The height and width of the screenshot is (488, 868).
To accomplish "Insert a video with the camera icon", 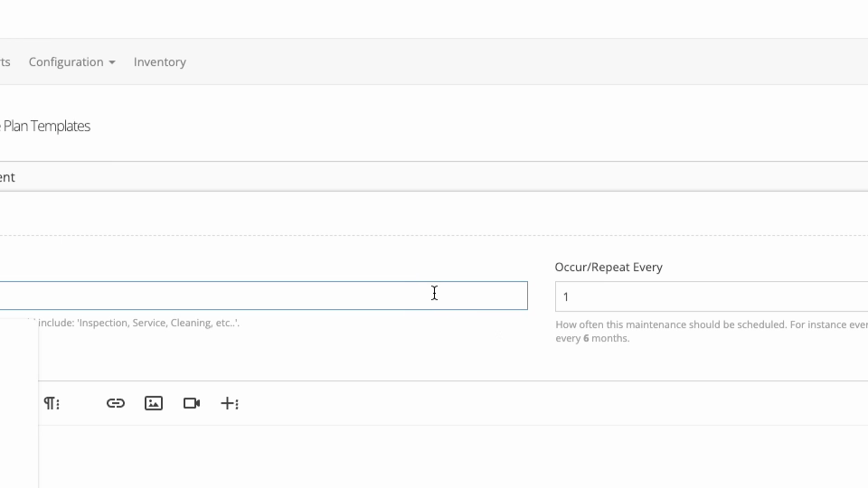I will point(192,403).
